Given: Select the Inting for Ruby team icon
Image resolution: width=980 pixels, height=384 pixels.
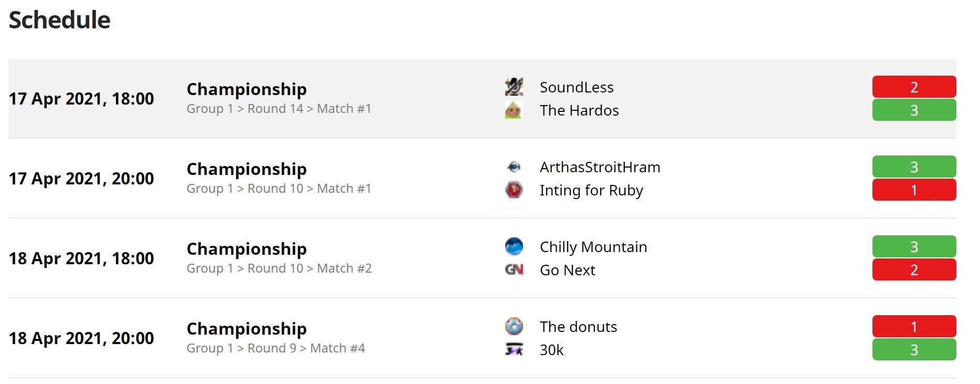Looking at the screenshot, I should (x=514, y=190).
